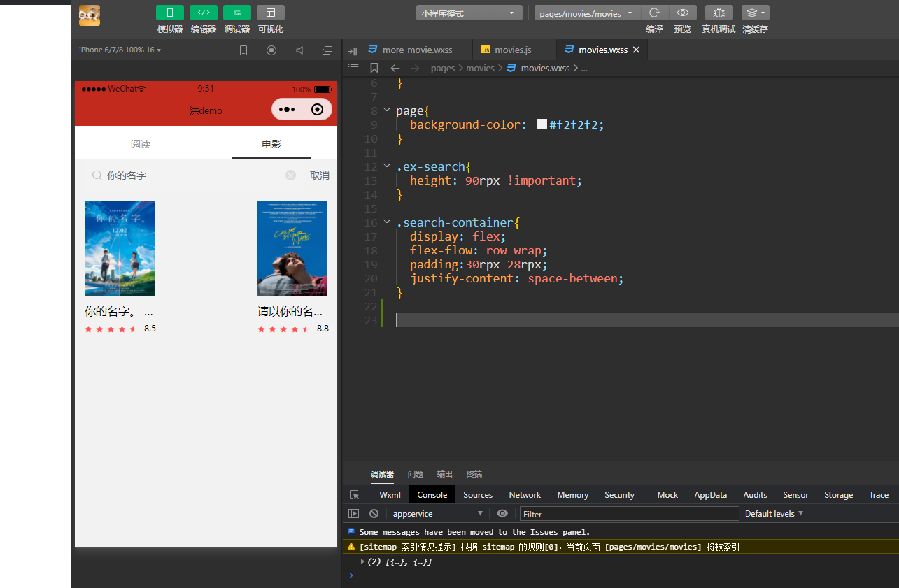Clear the search text with the x icon

click(x=290, y=175)
